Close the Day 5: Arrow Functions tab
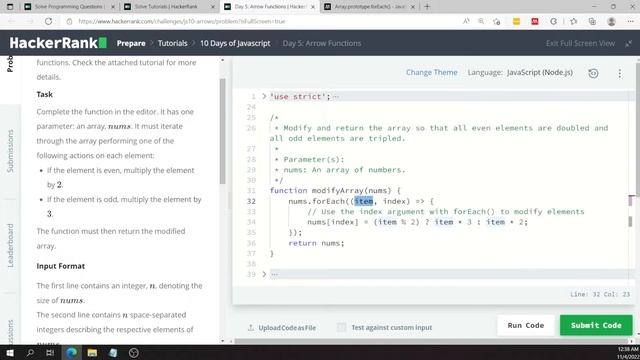640x360 pixels. 313,7
